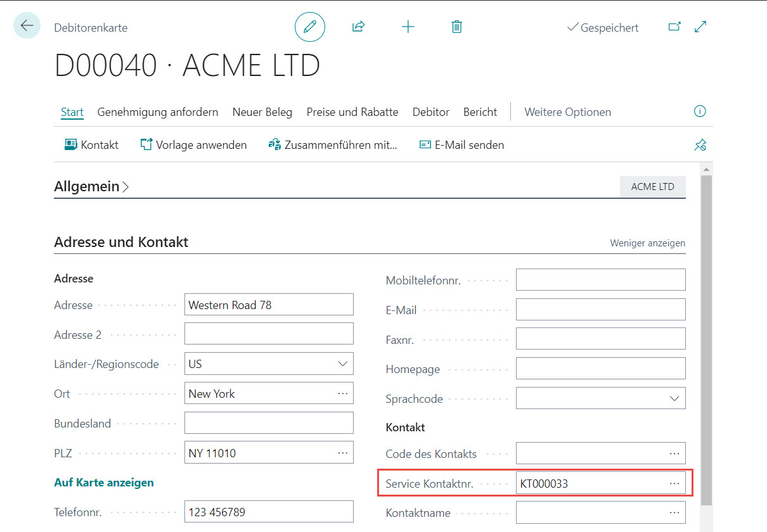767x532 pixels.
Task: Click the Service Kontaktnr. lookup ellipsis
Action: [x=674, y=484]
